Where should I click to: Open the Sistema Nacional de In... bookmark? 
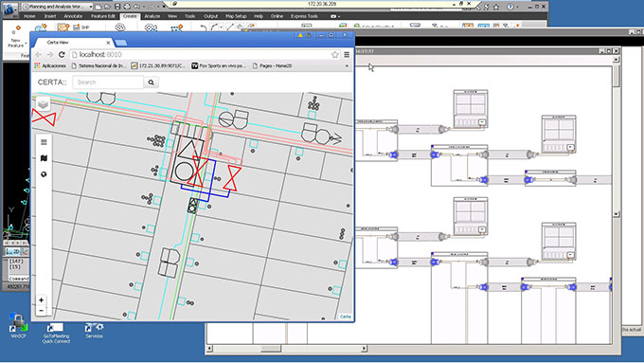tap(98, 65)
